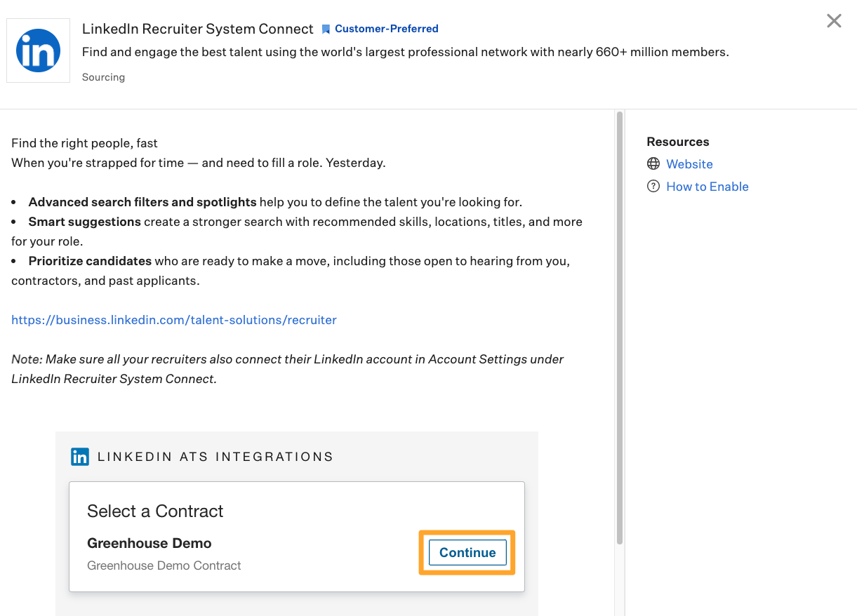Click the line 'When you're strapped for time'
Image resolution: width=857 pixels, height=616 pixels.
199,163
